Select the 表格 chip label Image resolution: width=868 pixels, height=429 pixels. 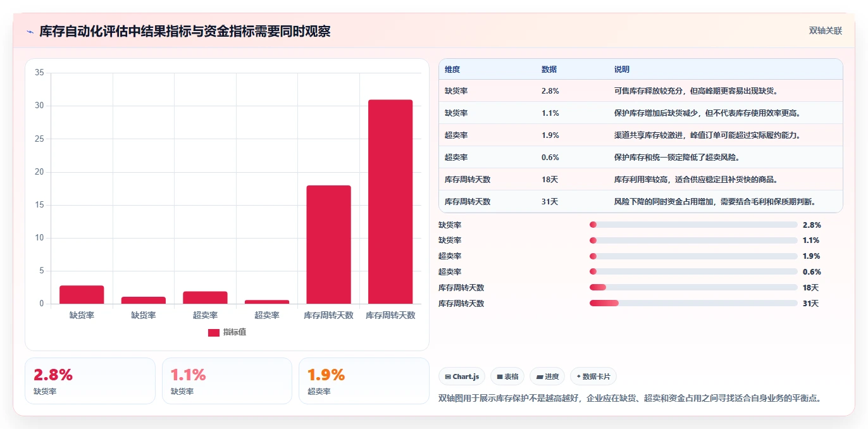click(x=511, y=376)
